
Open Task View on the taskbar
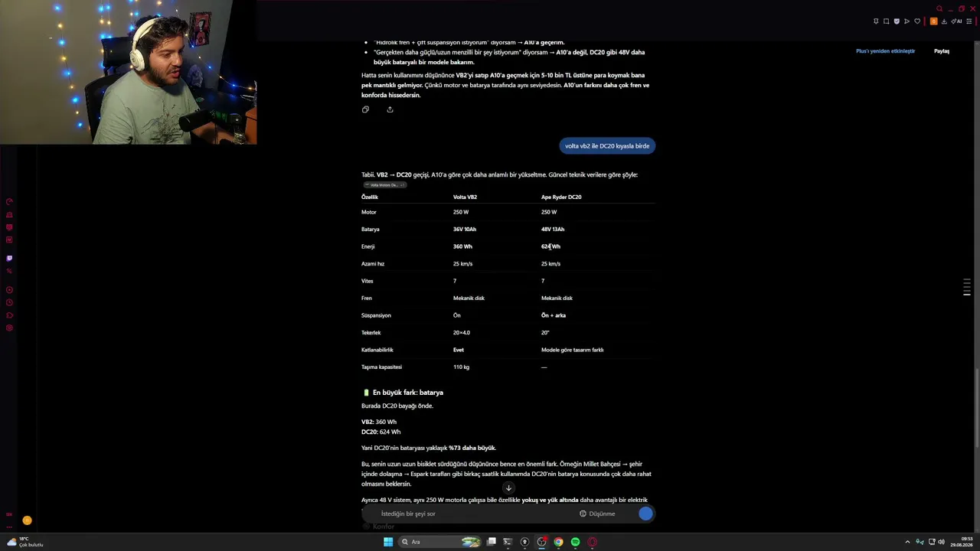(492, 542)
